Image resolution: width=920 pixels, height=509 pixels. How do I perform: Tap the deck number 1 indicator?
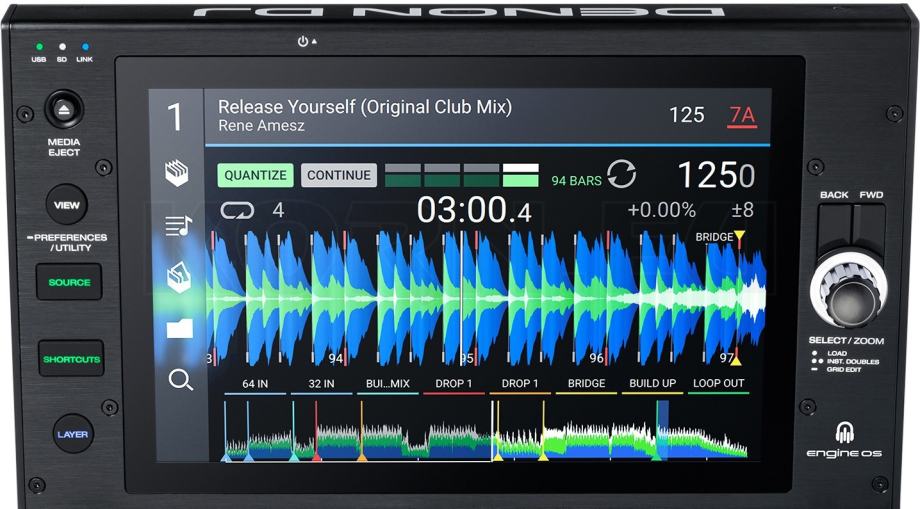point(175,117)
